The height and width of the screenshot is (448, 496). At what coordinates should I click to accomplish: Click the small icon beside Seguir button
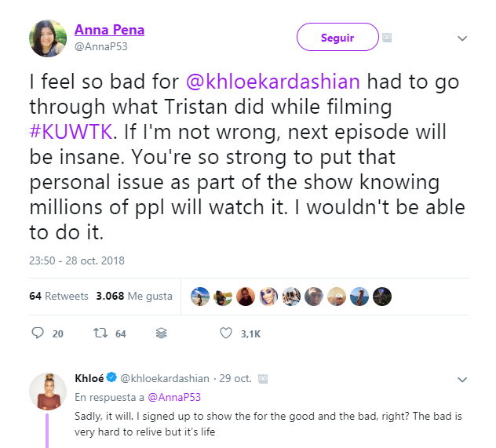click(x=387, y=38)
